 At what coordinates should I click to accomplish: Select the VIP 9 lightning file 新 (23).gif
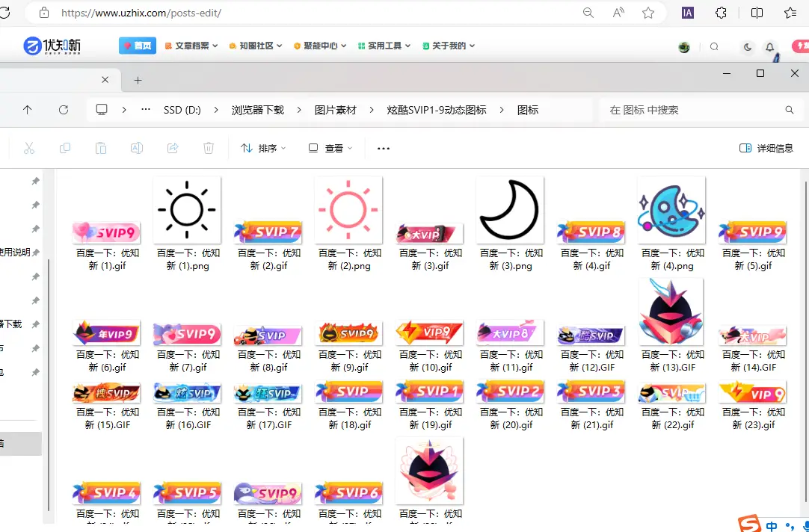(x=753, y=405)
